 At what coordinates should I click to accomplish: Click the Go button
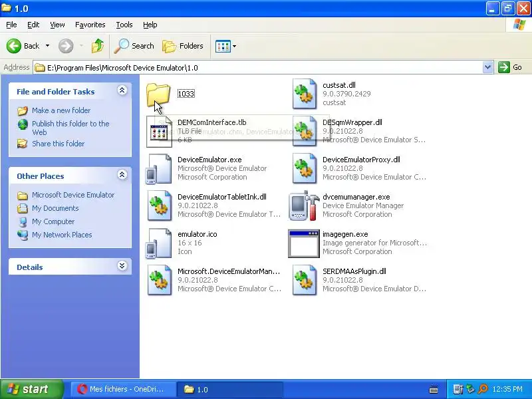510,67
